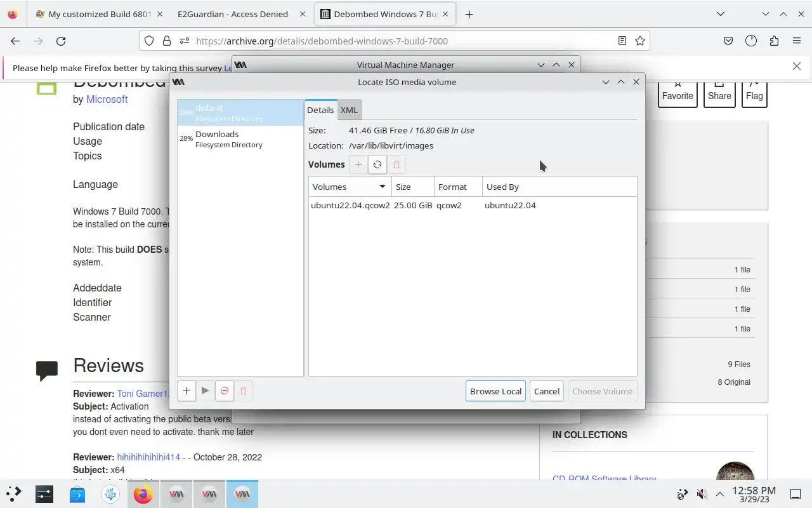Open a new Firefox tab
812x508 pixels.
[469, 14]
